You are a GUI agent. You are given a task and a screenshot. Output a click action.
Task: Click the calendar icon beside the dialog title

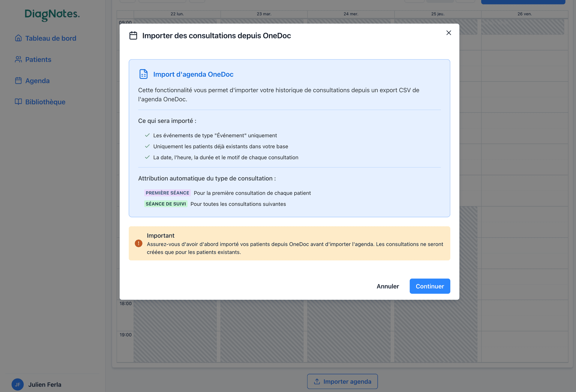(x=133, y=35)
